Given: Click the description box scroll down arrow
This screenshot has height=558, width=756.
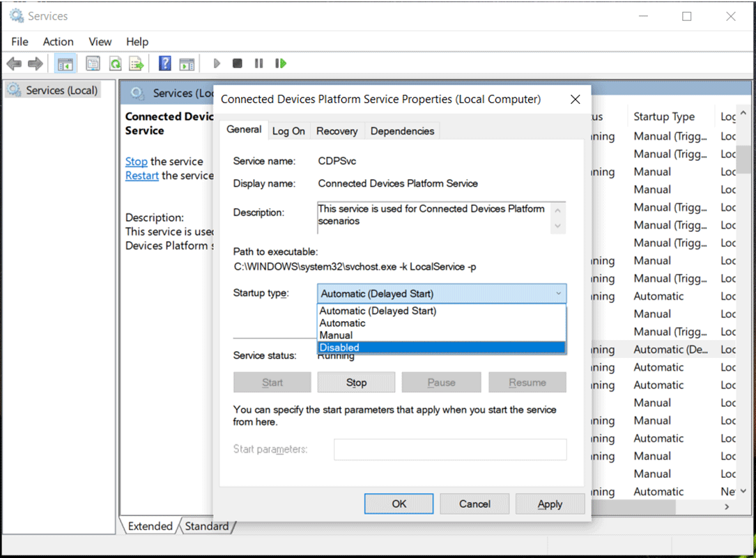Looking at the screenshot, I should [x=558, y=226].
